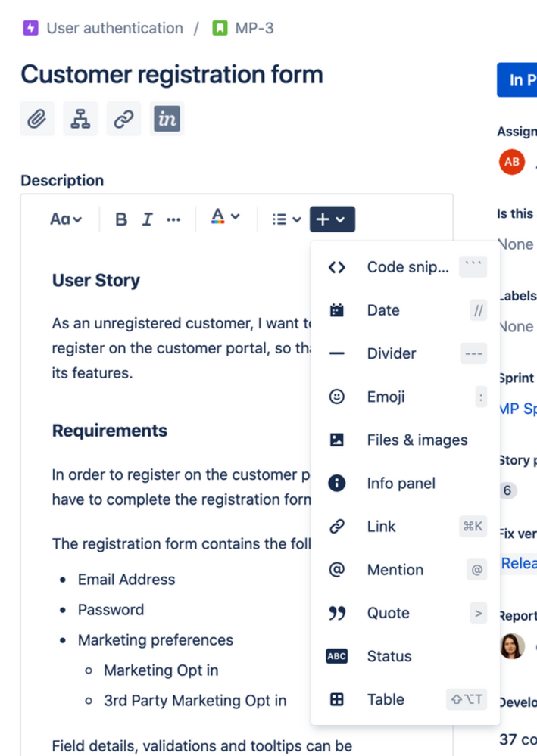Choose Files & images option
The height and width of the screenshot is (756, 537).
pos(406,440)
